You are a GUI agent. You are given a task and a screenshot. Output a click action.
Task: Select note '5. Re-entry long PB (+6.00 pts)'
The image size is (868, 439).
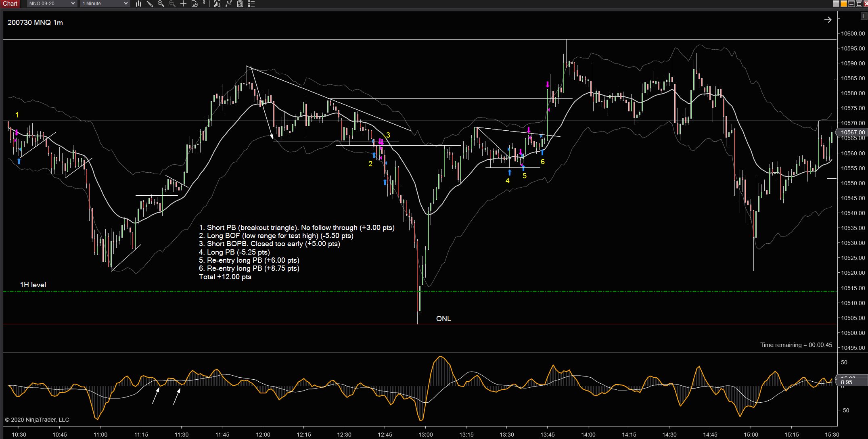coord(249,260)
